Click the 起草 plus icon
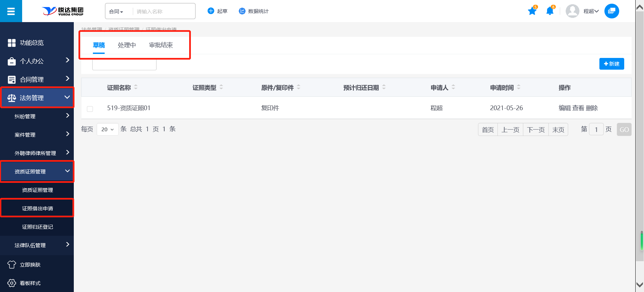This screenshot has height=292, width=644. click(211, 11)
